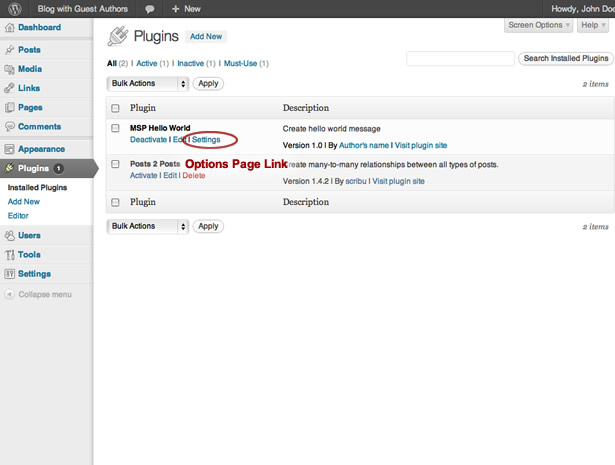The width and height of the screenshot is (615, 465).
Task: Open the Pages menu item
Action: pos(30,107)
